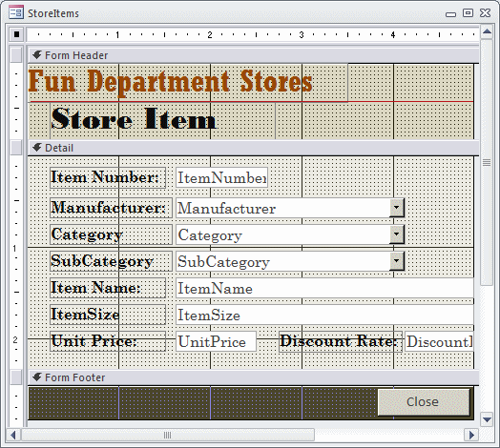This screenshot has height=448, width=500.
Task: Select the Detail section bar
Action: 253,148
